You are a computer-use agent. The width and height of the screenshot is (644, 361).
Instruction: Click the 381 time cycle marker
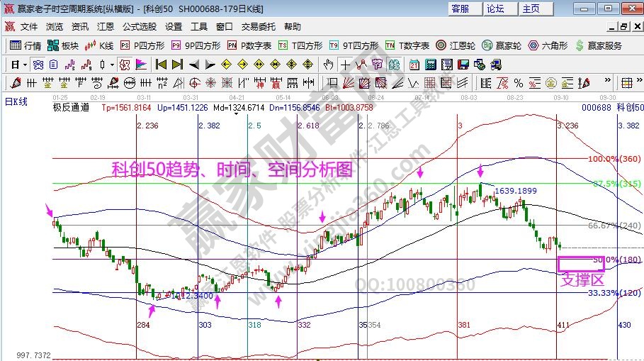pos(464,325)
